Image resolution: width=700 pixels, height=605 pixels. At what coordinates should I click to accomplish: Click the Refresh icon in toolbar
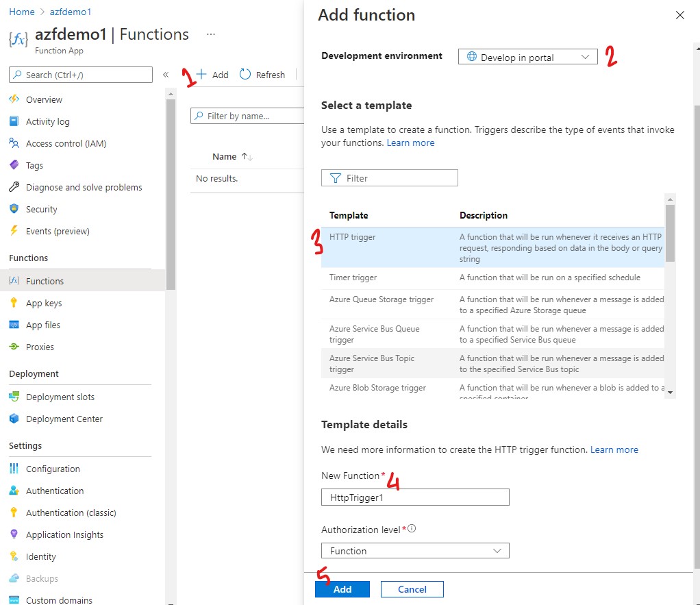point(245,75)
